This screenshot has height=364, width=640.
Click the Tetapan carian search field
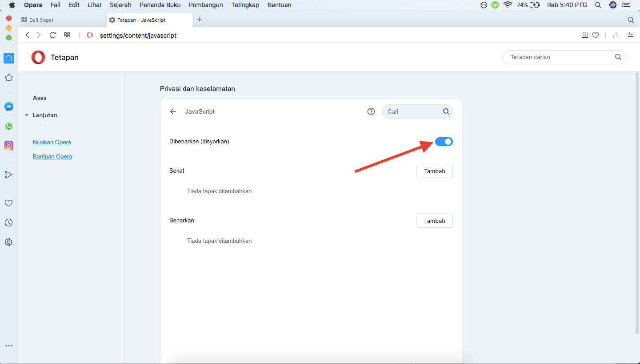pos(560,57)
